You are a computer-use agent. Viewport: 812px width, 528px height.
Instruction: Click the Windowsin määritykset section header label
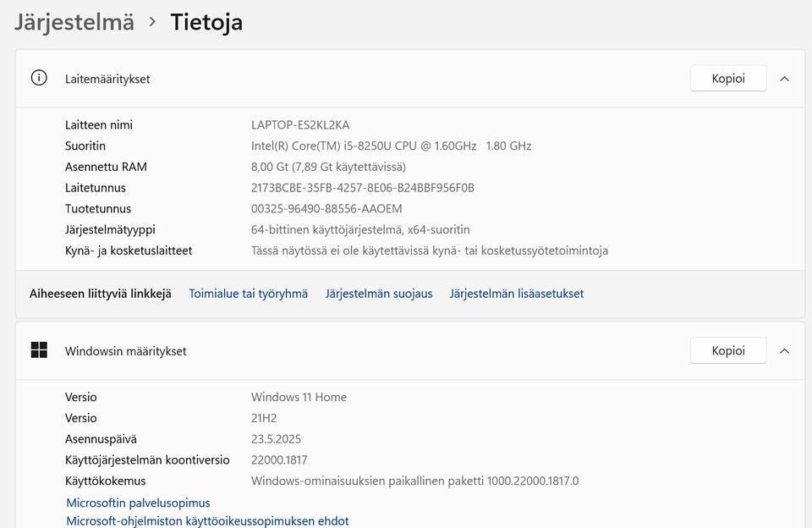point(125,351)
